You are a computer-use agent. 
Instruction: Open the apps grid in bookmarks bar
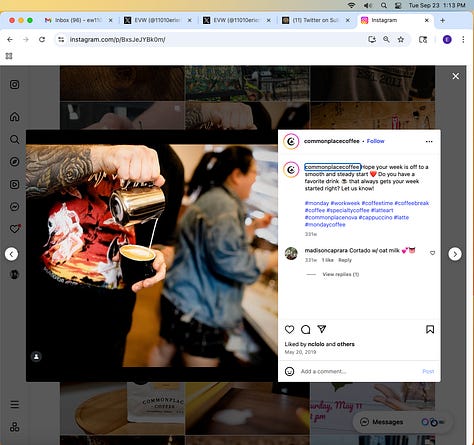pos(9,56)
